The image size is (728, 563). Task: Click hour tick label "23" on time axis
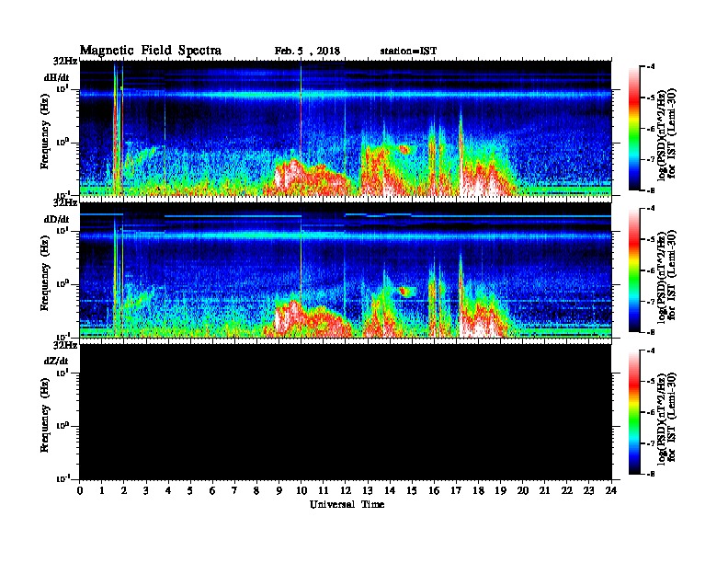point(588,491)
